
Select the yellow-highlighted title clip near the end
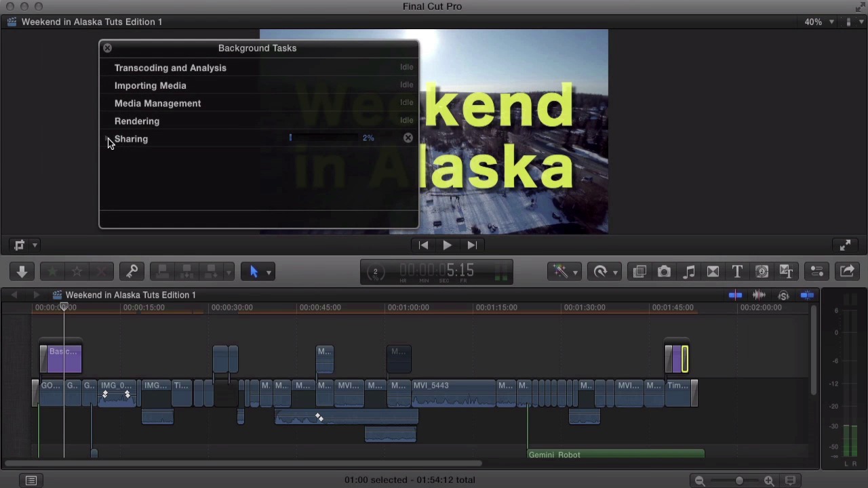[684, 359]
